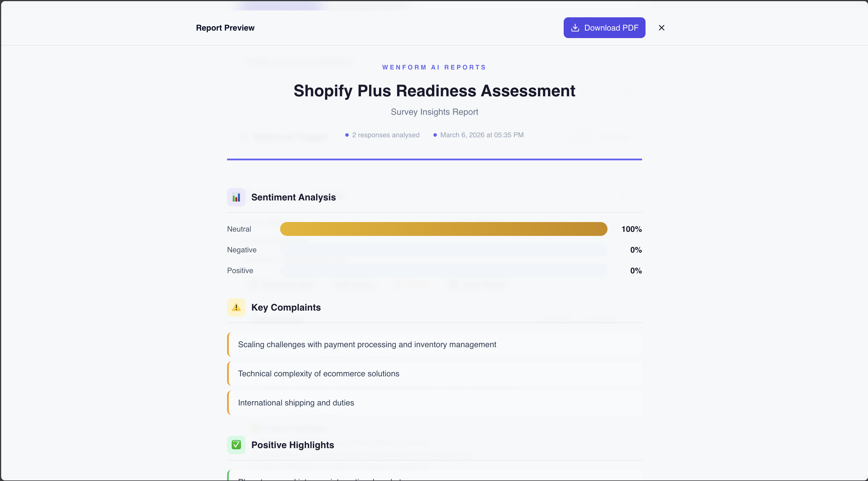Click the warning triangle Key Complaints icon

pos(236,307)
